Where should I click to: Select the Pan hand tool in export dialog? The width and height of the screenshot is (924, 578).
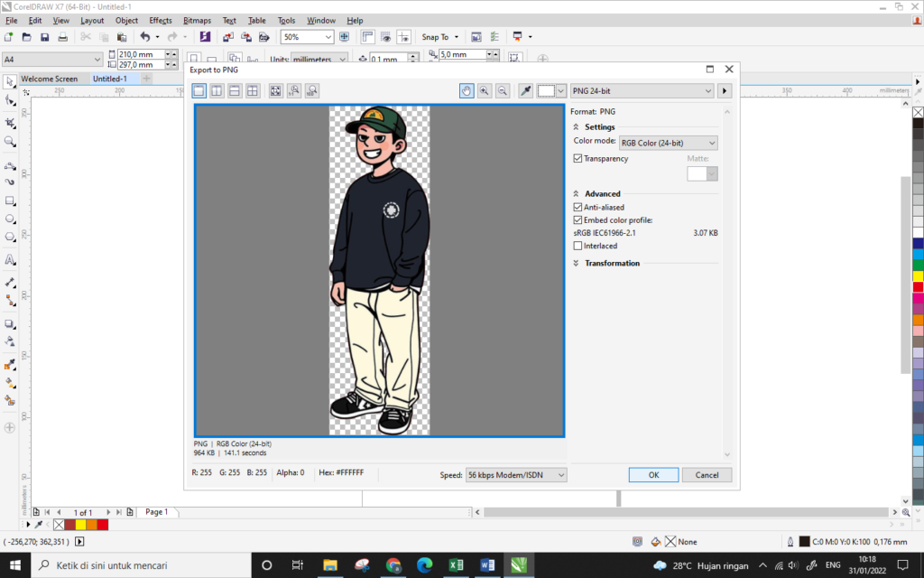(x=467, y=90)
